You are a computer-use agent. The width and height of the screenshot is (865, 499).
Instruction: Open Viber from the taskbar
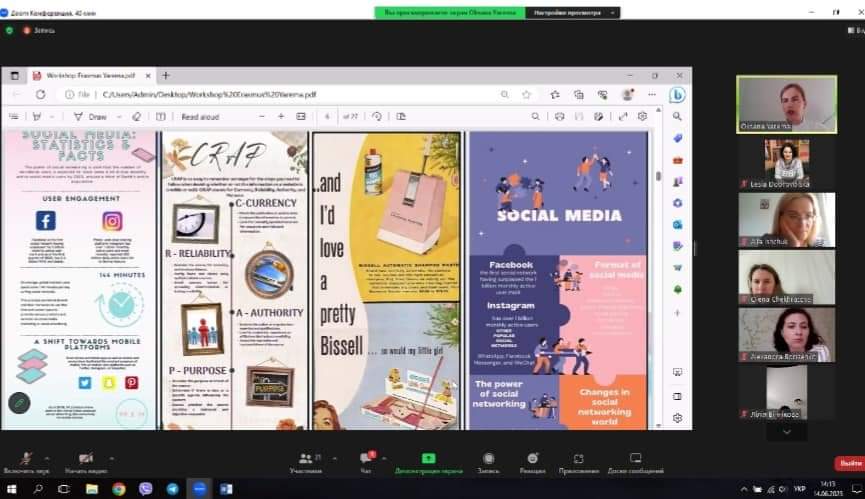pyautogui.click(x=146, y=489)
